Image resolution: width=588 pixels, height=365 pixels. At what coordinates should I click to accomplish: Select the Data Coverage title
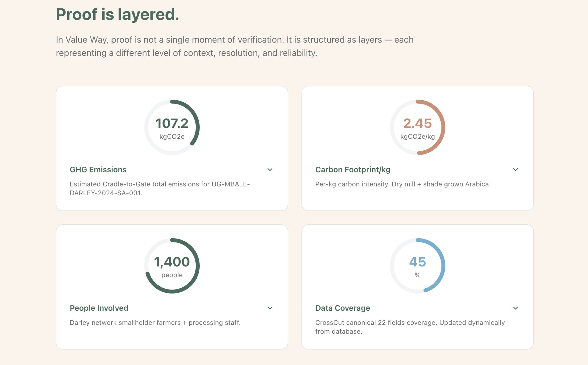tap(343, 308)
